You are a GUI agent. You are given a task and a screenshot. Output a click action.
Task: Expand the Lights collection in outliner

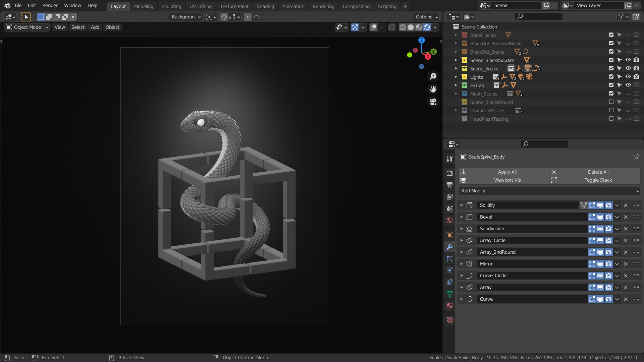pos(456,77)
